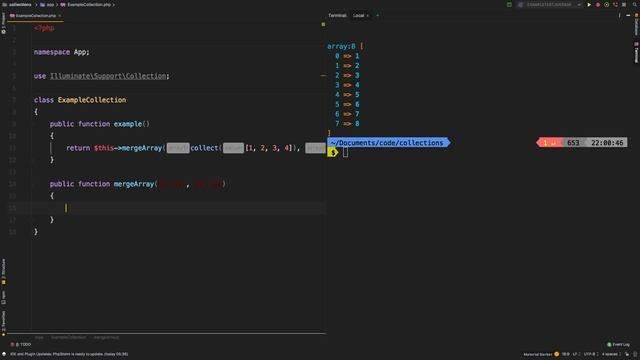Start debugging with the red bug icon
The height and width of the screenshot is (360, 640).
click(598, 5)
